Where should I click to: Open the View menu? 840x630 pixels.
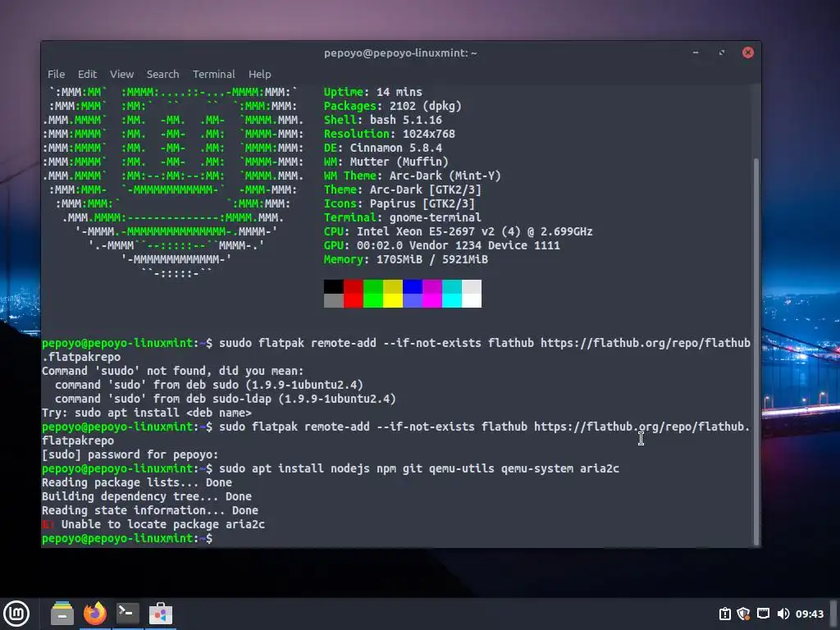121,74
